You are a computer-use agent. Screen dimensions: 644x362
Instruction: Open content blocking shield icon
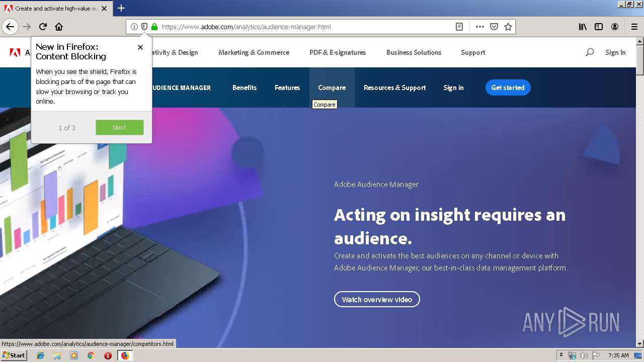pos(144,27)
